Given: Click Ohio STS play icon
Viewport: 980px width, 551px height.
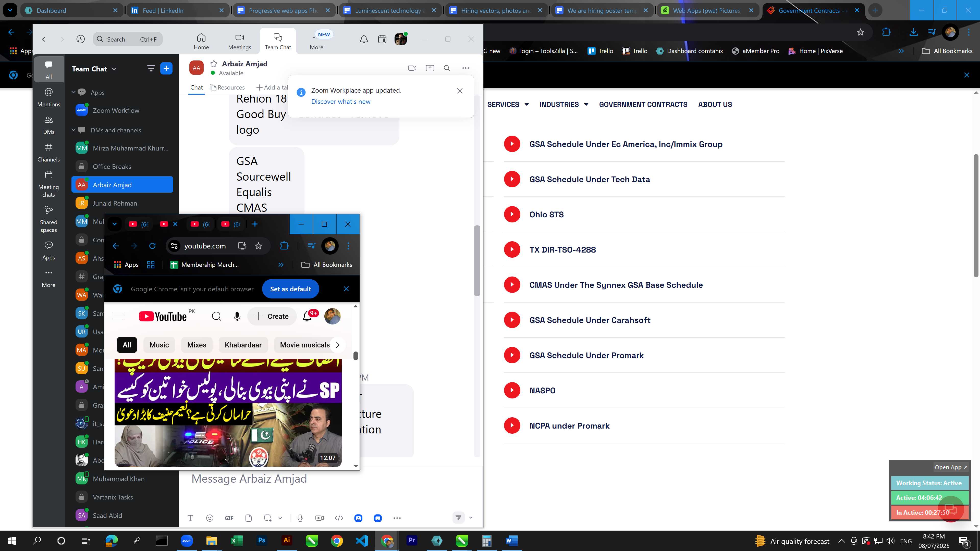Looking at the screenshot, I should pos(512,214).
